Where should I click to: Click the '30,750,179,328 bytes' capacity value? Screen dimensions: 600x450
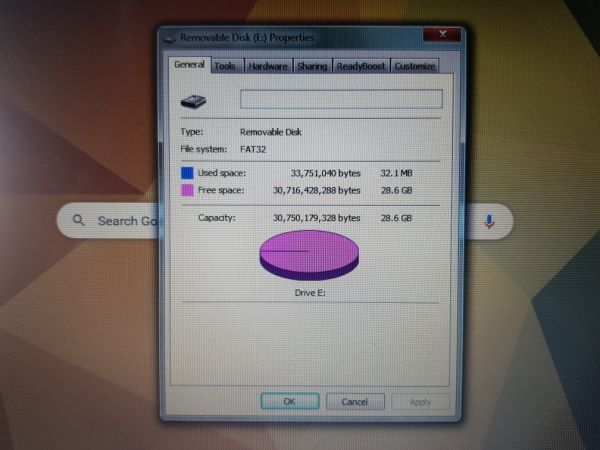tap(316, 218)
